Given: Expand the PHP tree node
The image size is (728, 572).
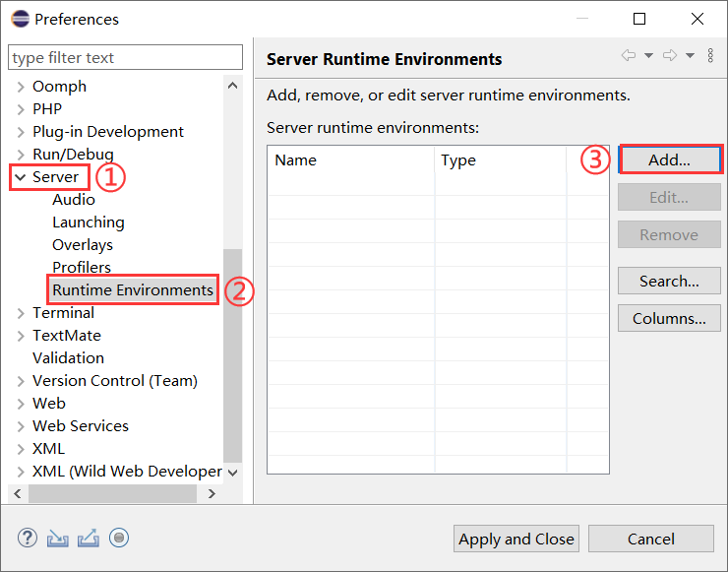Looking at the screenshot, I should click(x=21, y=109).
